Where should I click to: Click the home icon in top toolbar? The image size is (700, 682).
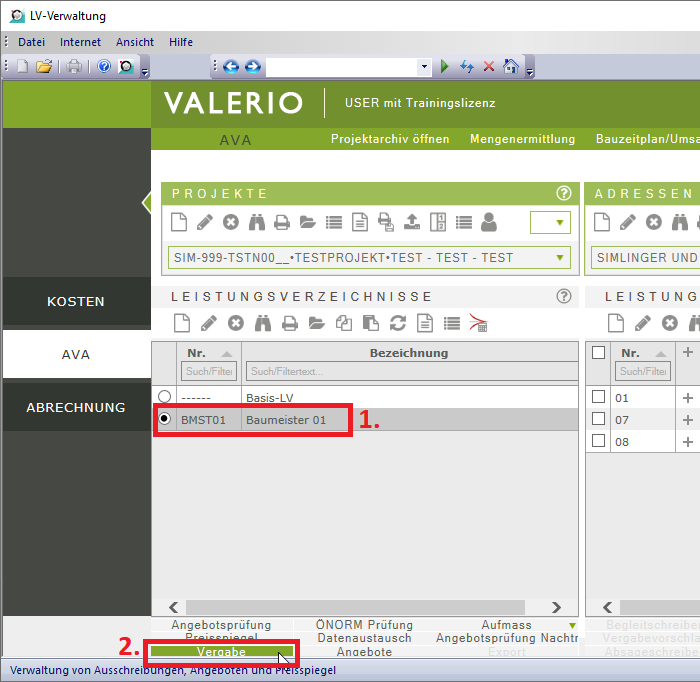pyautogui.click(x=511, y=67)
